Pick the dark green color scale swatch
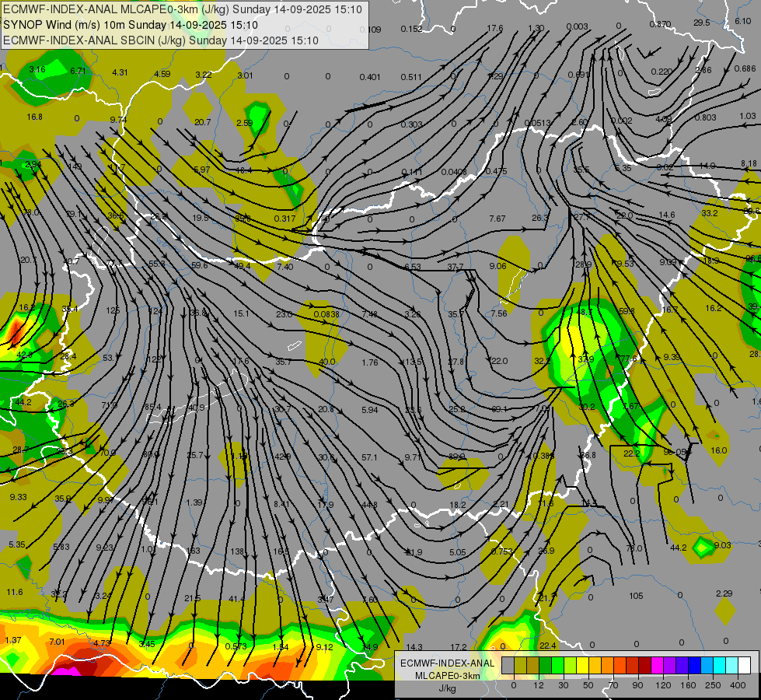Screen dimensions: 761x700 coord(545,665)
